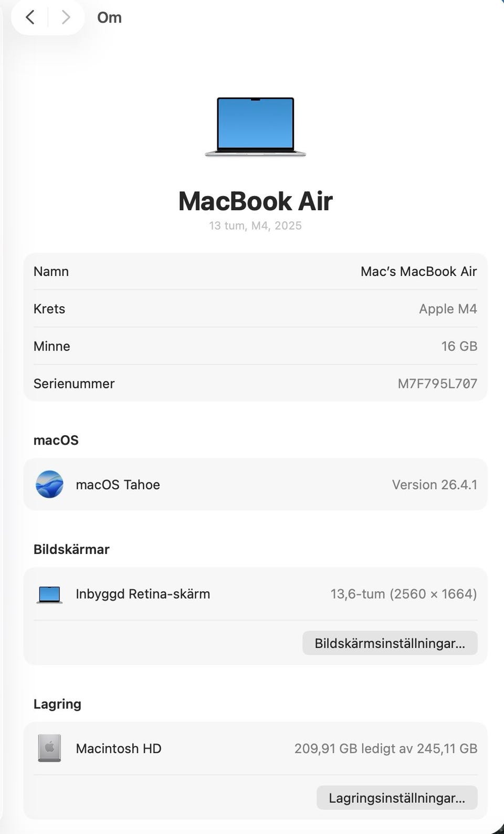Image resolution: width=504 pixels, height=834 pixels.
Task: Go forward with the right chevron
Action: pyautogui.click(x=66, y=17)
